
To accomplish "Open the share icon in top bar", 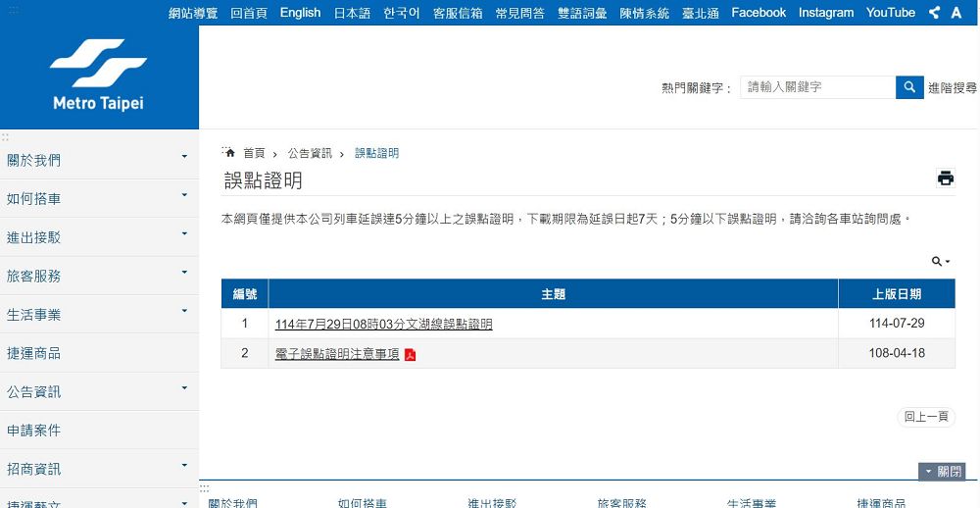I will (934, 13).
